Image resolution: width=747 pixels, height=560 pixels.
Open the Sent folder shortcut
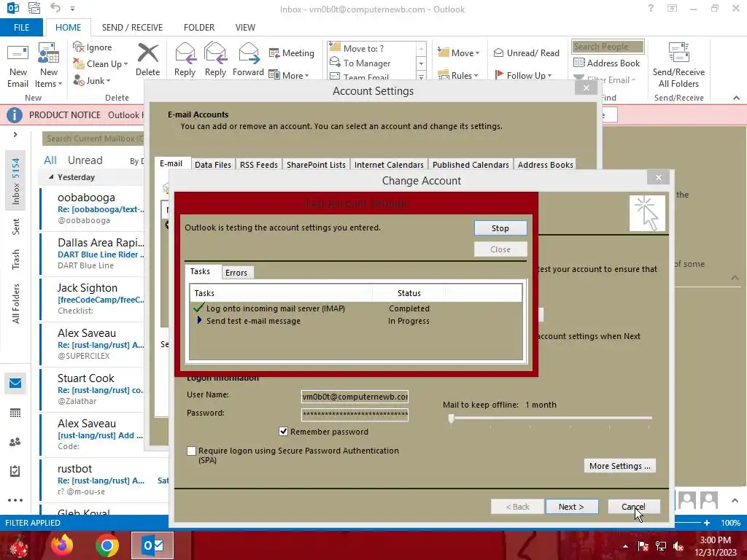point(16,227)
